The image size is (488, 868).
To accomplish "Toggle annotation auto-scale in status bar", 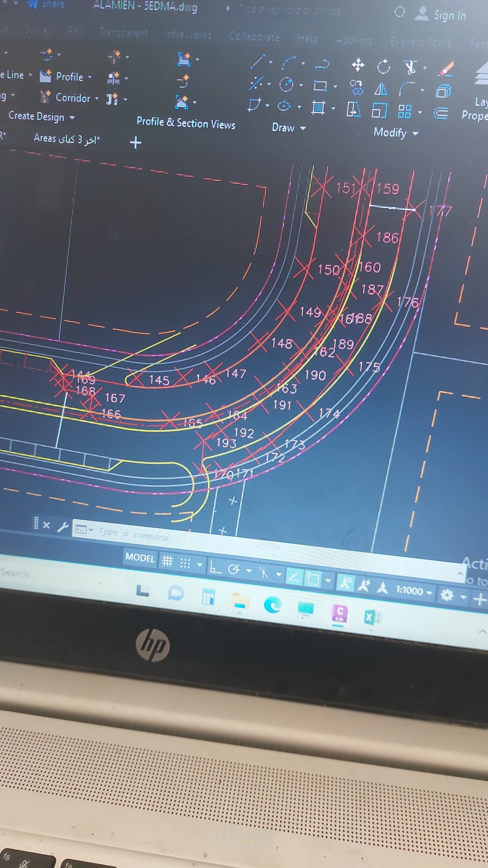I will point(364,585).
